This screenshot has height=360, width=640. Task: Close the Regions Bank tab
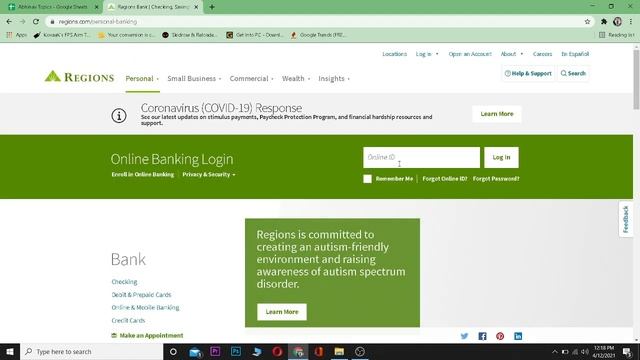(x=196, y=7)
